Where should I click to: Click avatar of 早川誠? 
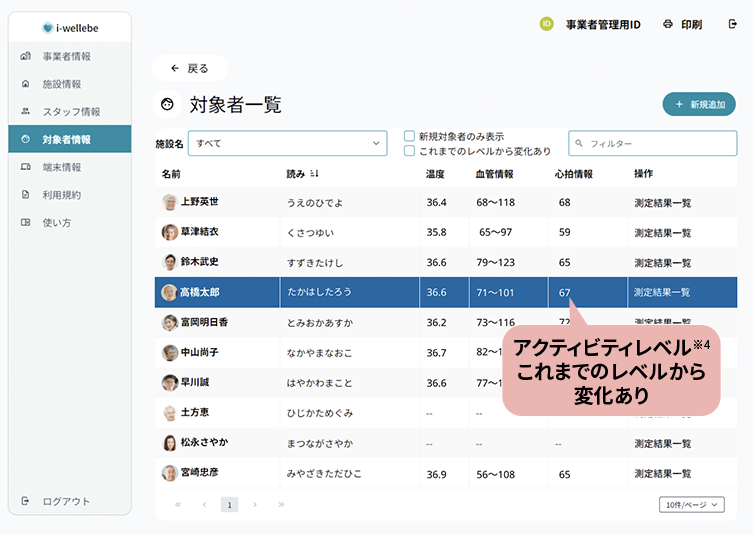170,383
